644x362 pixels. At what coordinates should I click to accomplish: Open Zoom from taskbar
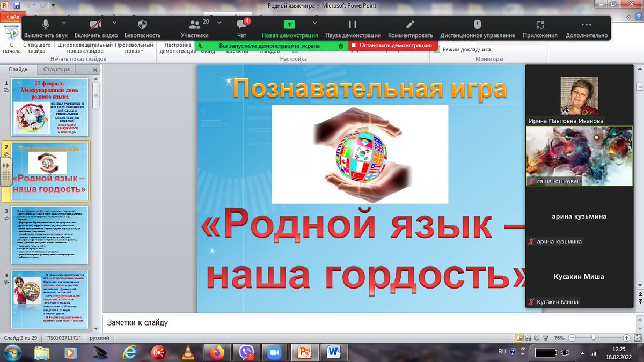[275, 352]
